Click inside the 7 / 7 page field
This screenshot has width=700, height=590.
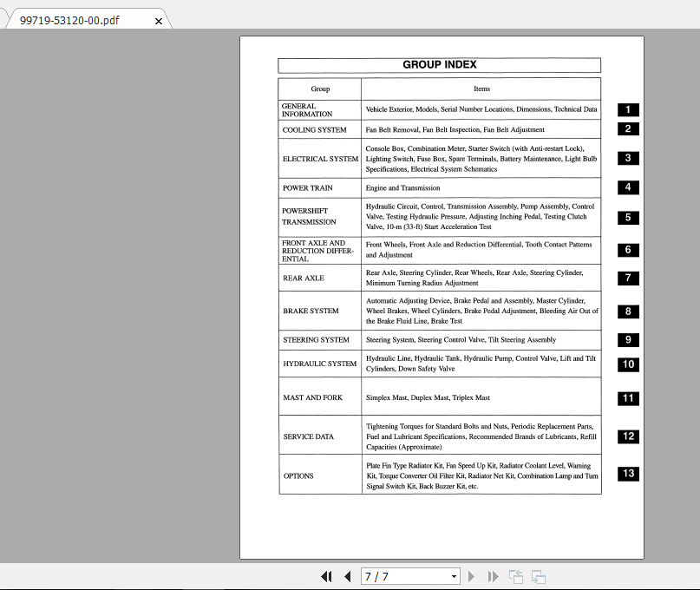tap(399, 576)
